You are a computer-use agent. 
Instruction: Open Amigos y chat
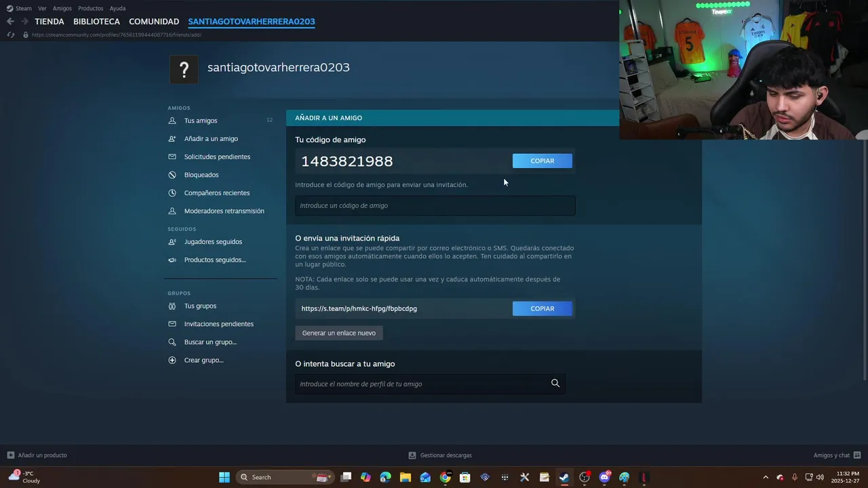pyautogui.click(x=837, y=455)
